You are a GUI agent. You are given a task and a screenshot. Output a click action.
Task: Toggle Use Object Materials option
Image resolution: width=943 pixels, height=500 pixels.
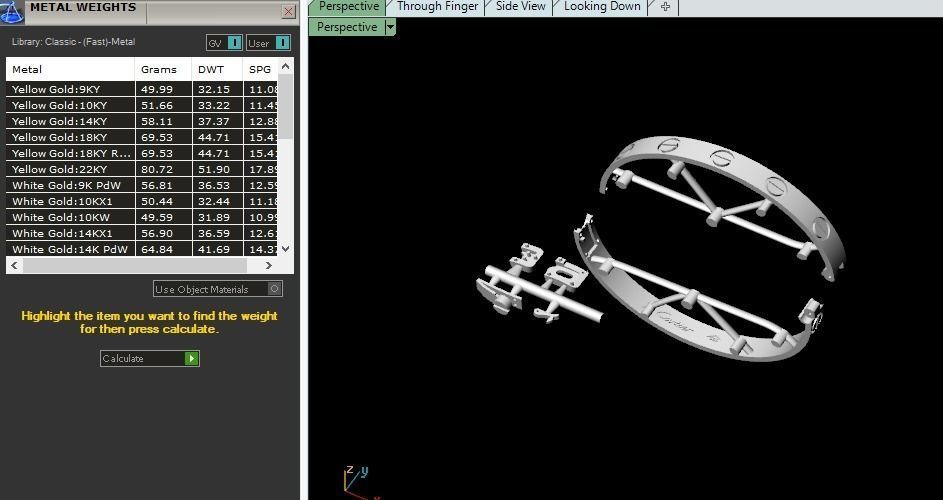coord(218,289)
